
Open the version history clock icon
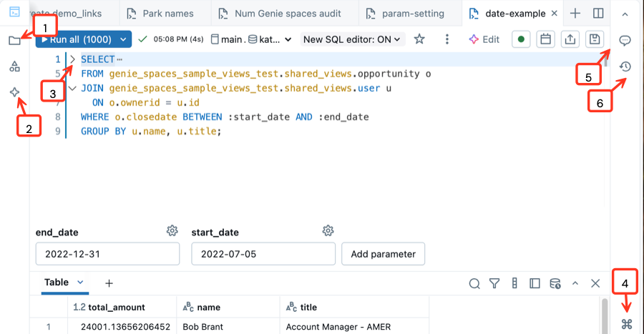[625, 67]
